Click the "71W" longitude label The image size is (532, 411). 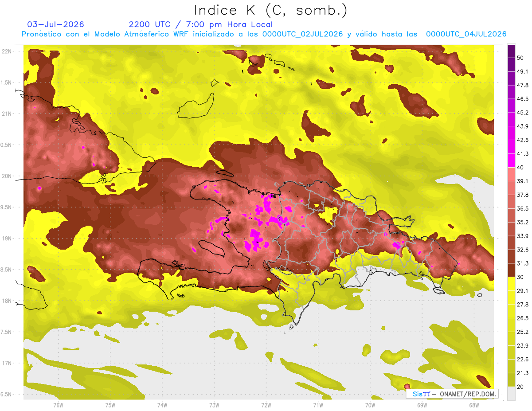click(x=317, y=405)
